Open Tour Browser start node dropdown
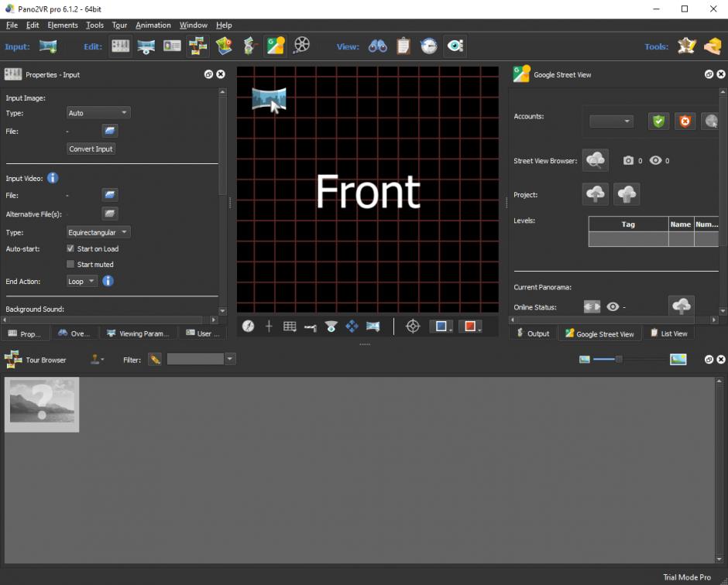This screenshot has height=585, width=728. coord(97,359)
